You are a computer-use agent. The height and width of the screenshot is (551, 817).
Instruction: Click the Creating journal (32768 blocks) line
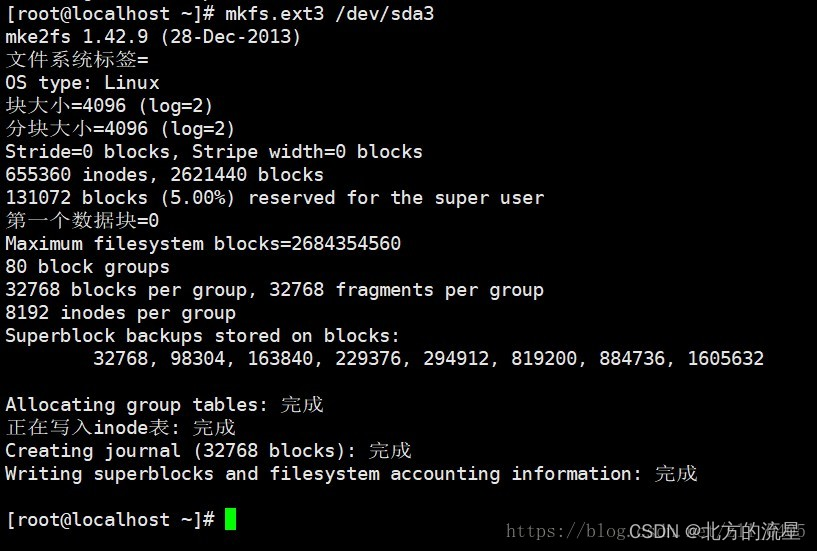[x=208, y=451]
